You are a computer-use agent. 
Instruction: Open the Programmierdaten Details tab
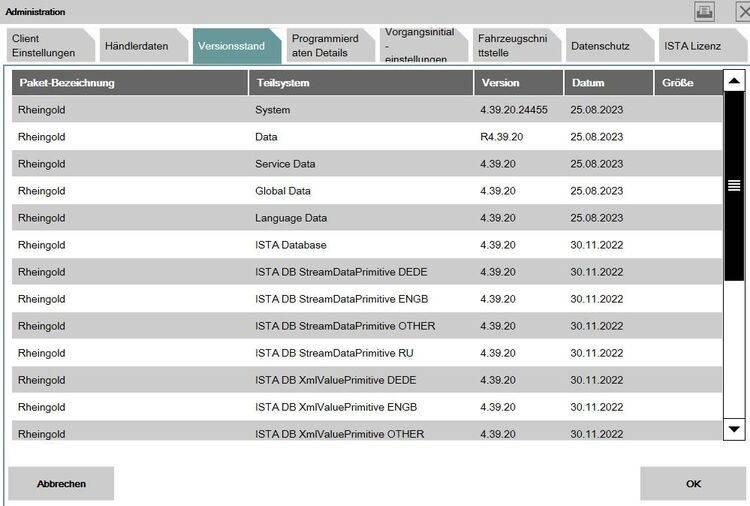(330, 45)
